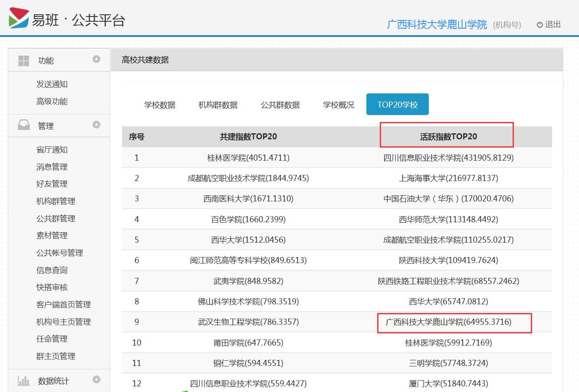
Task: Go to 省厅通知
Action: [52, 150]
